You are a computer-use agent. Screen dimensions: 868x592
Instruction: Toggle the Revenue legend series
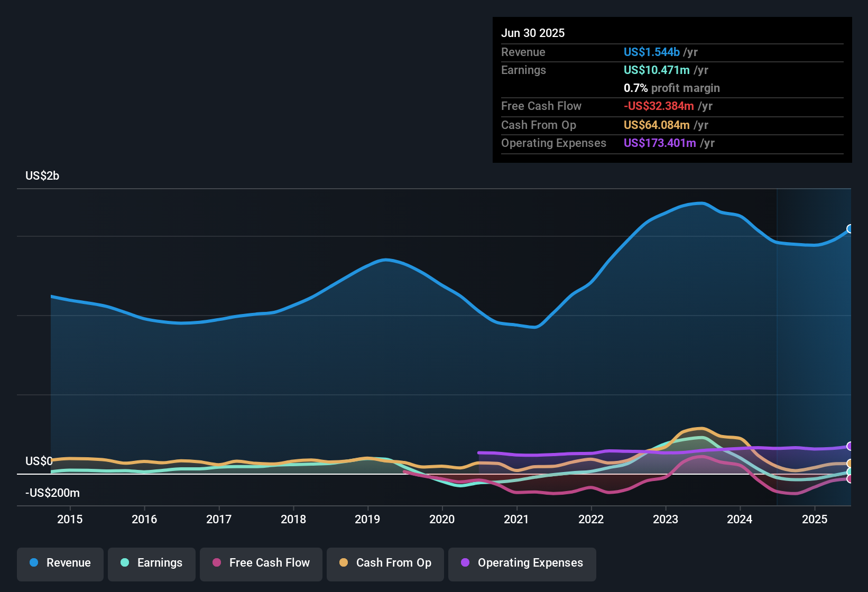[x=60, y=564]
